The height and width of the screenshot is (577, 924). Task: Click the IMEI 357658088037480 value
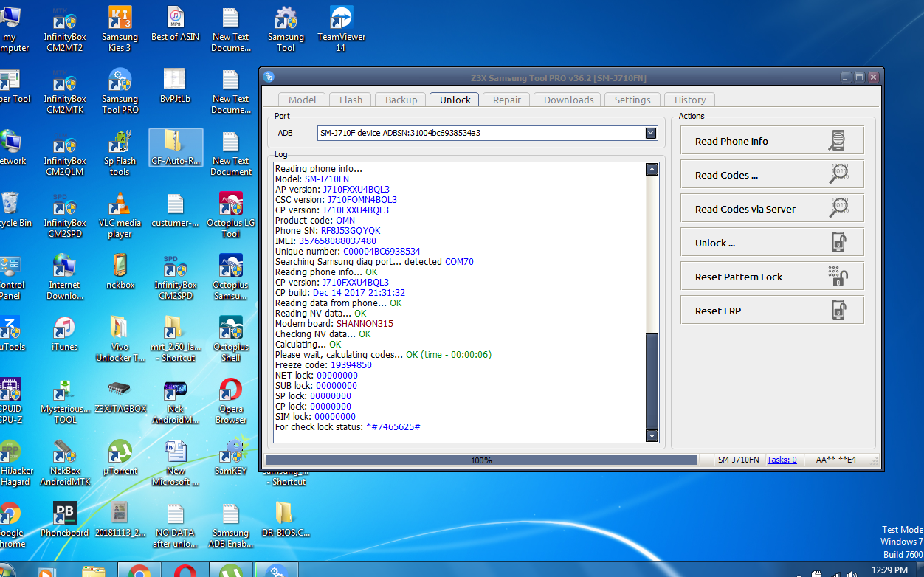pos(337,241)
